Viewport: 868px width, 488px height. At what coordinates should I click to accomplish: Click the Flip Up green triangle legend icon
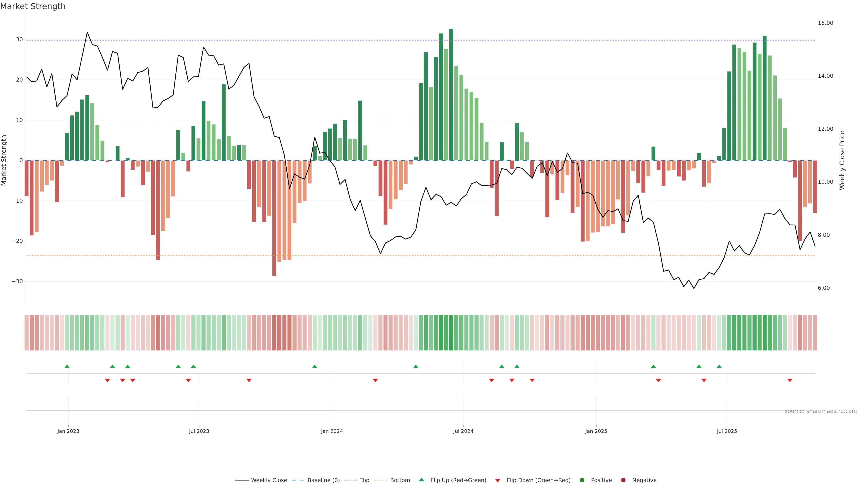[x=421, y=480]
